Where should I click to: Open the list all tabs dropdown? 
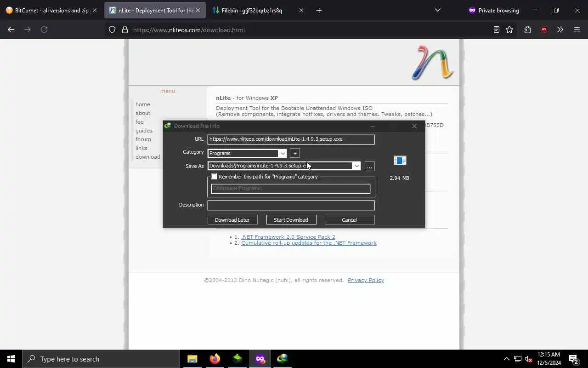tap(438, 10)
